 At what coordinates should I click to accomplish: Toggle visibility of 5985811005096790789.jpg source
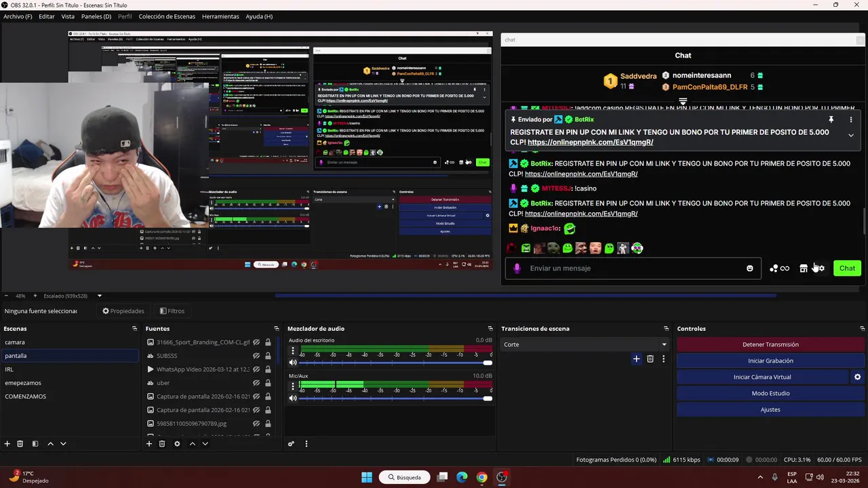(256, 424)
